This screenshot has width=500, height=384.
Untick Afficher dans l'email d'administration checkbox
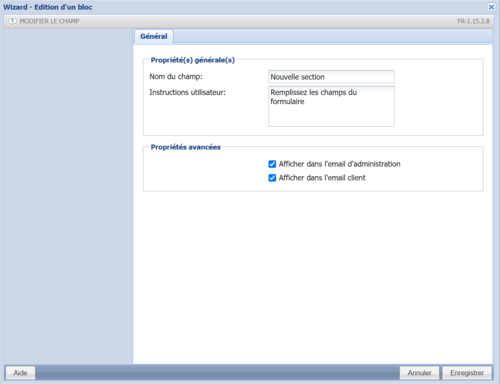pos(272,164)
